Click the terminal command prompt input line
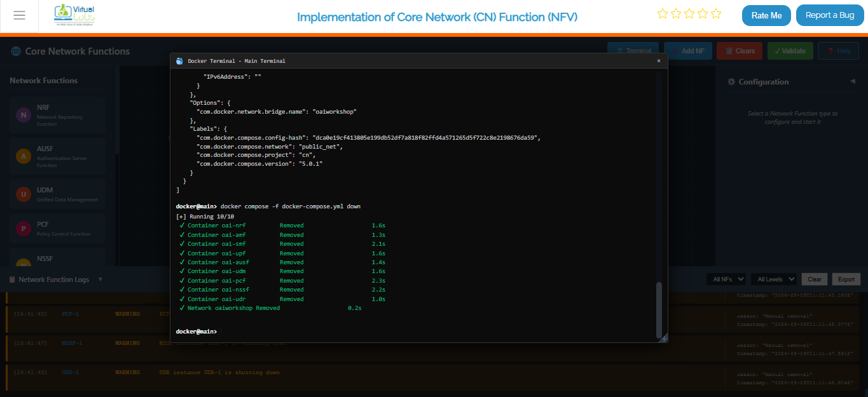This screenshot has height=397, width=868. click(x=416, y=332)
